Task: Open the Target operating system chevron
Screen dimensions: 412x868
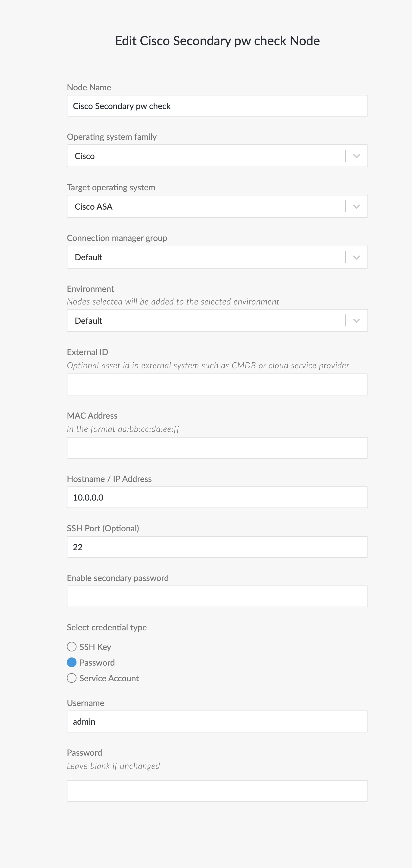Action: (x=356, y=207)
